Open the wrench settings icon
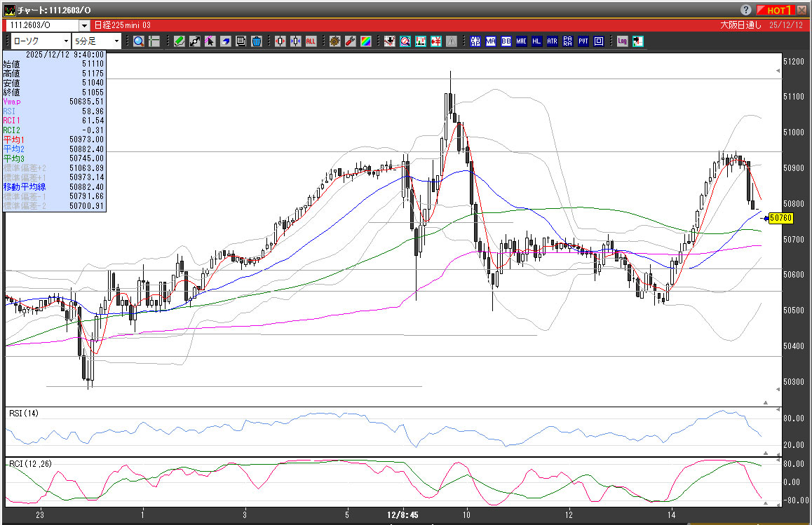 350,41
